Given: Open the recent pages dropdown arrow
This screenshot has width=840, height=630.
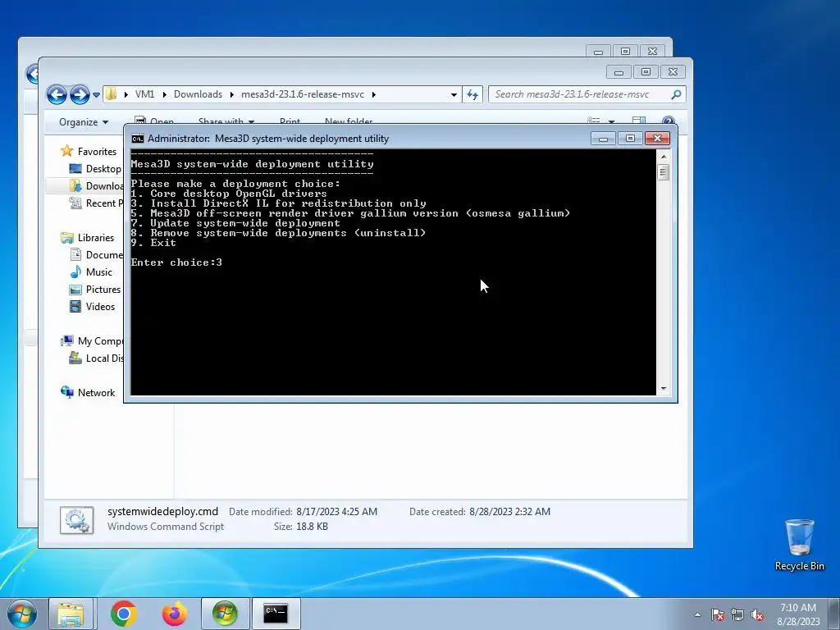Looking at the screenshot, I should pos(96,95).
